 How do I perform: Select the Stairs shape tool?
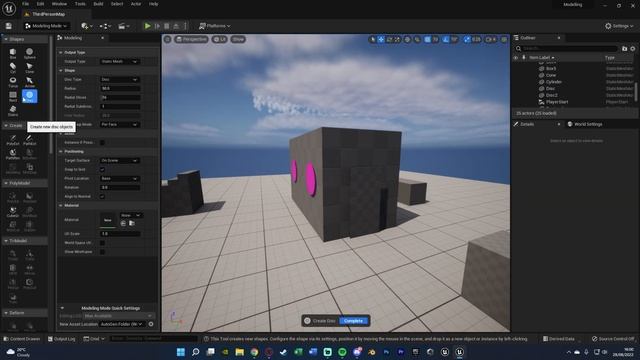13,111
